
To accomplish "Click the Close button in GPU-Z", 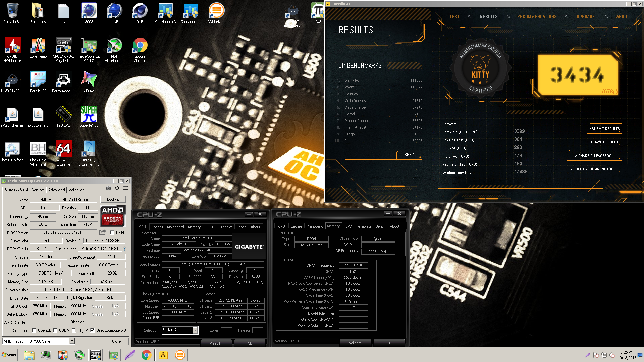I will 116,341.
